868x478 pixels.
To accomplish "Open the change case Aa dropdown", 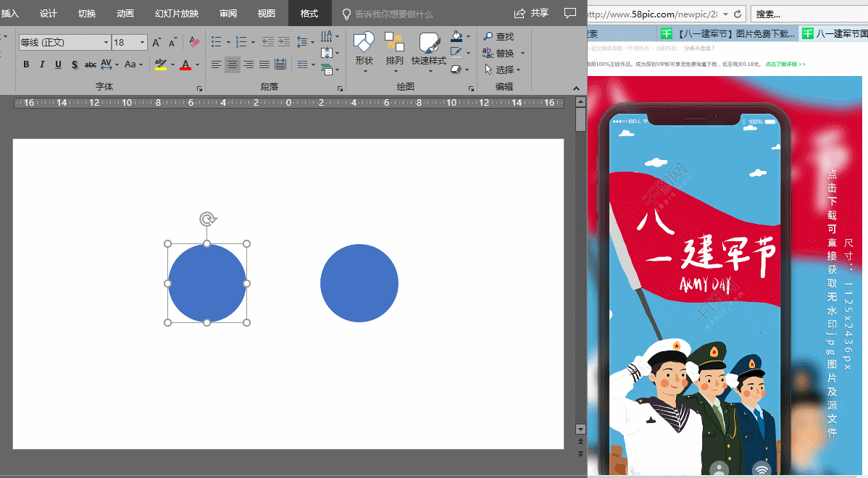I will [x=133, y=64].
